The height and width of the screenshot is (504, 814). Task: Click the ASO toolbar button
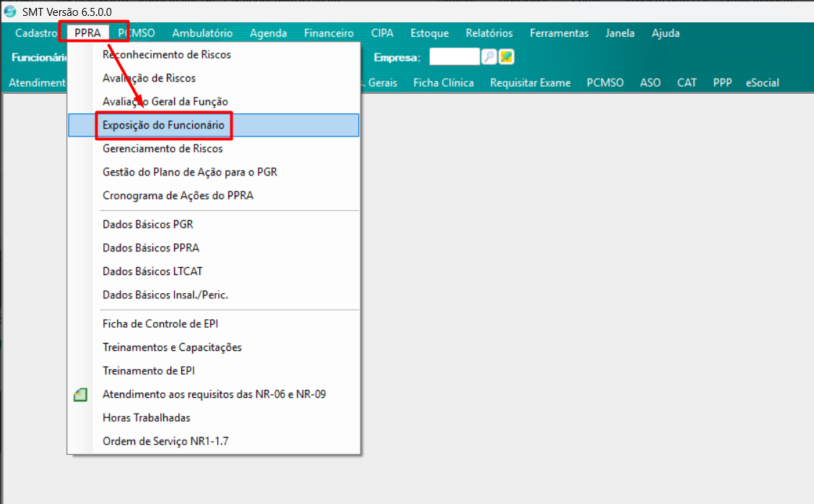pos(650,83)
